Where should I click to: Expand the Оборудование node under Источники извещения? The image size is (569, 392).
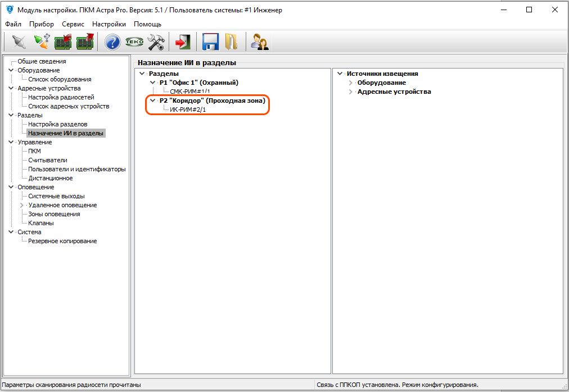351,83
